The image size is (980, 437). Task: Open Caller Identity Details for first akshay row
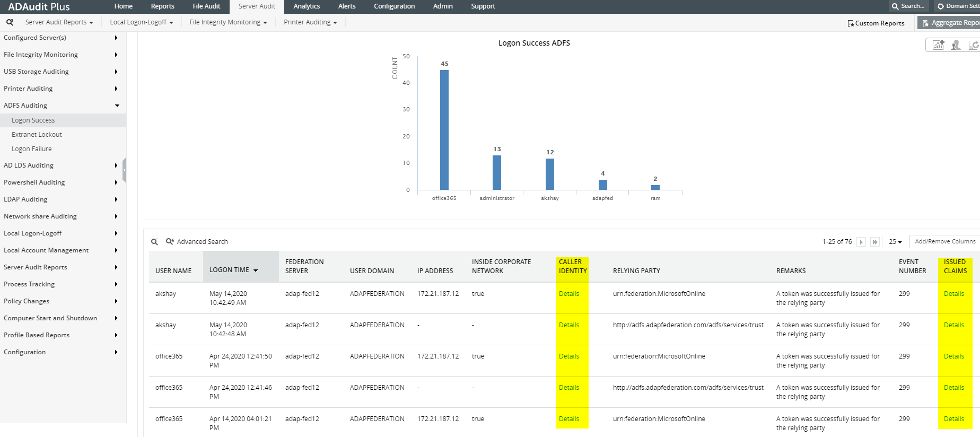(x=569, y=294)
